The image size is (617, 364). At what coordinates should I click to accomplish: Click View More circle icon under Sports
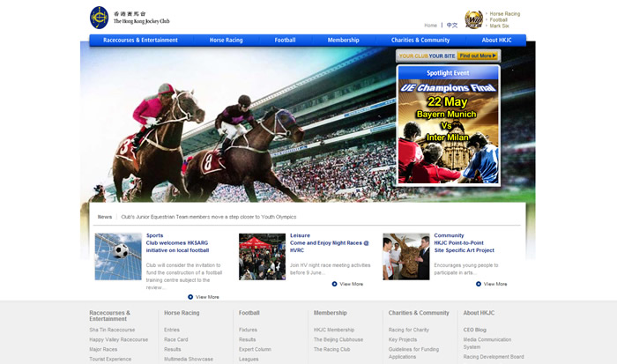coord(190,297)
